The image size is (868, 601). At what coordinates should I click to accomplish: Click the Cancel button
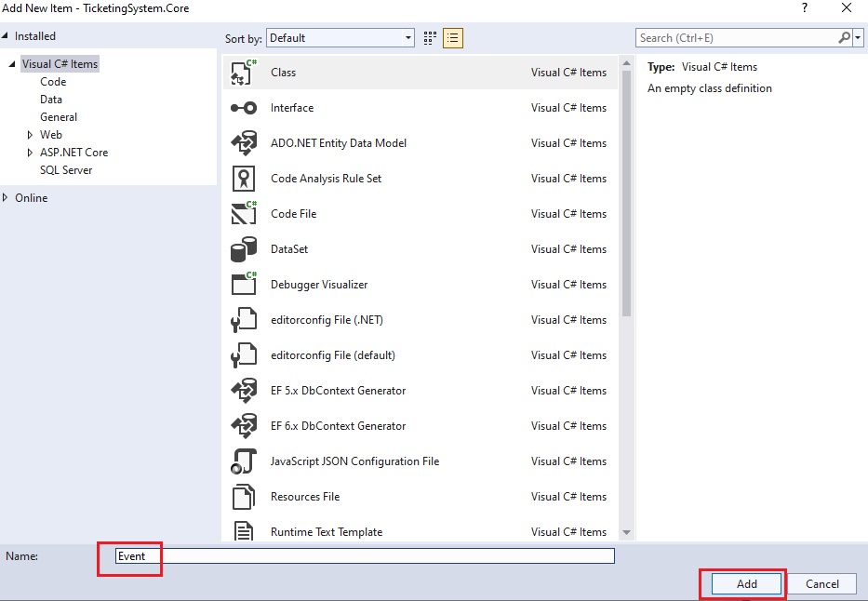click(822, 584)
